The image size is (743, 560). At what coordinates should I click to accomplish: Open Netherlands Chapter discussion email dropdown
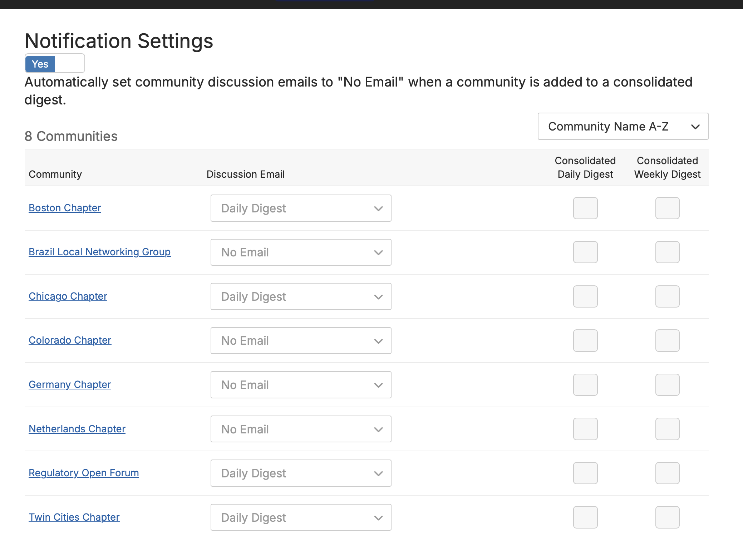301,429
